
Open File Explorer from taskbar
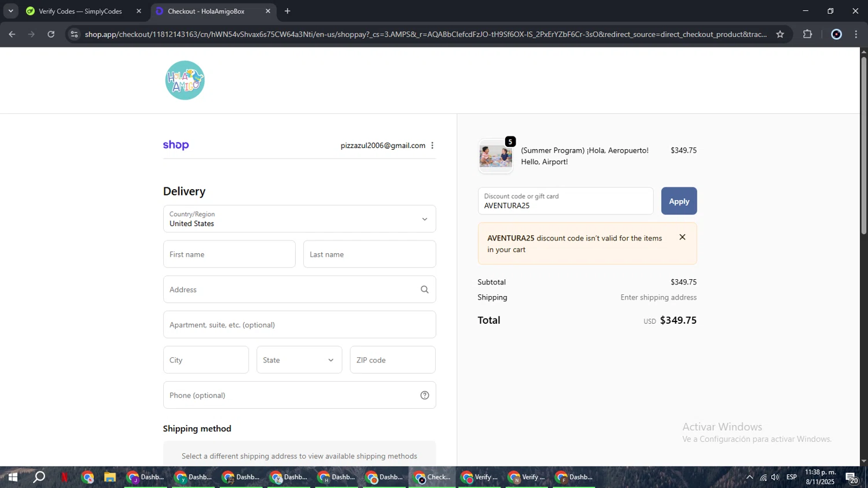coord(110,477)
